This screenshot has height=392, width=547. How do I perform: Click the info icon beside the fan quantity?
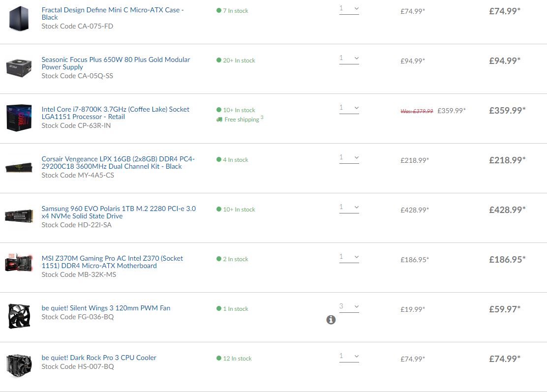[x=331, y=320]
